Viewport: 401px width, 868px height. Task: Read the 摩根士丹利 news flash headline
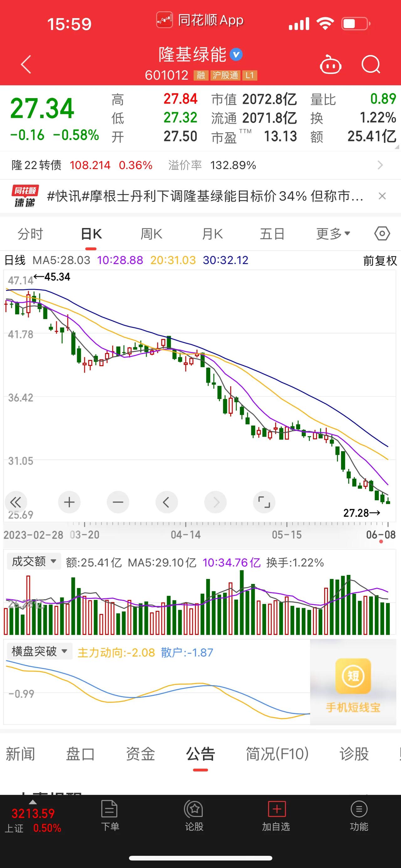click(205, 196)
